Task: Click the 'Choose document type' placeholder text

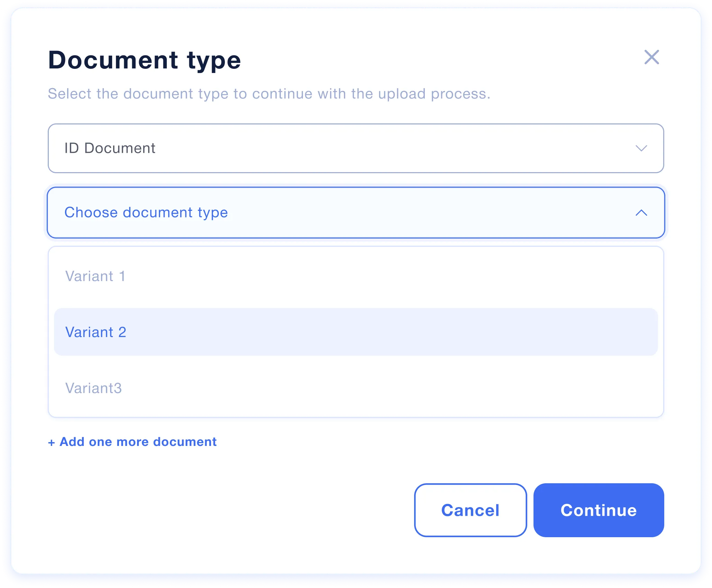Action: click(146, 213)
